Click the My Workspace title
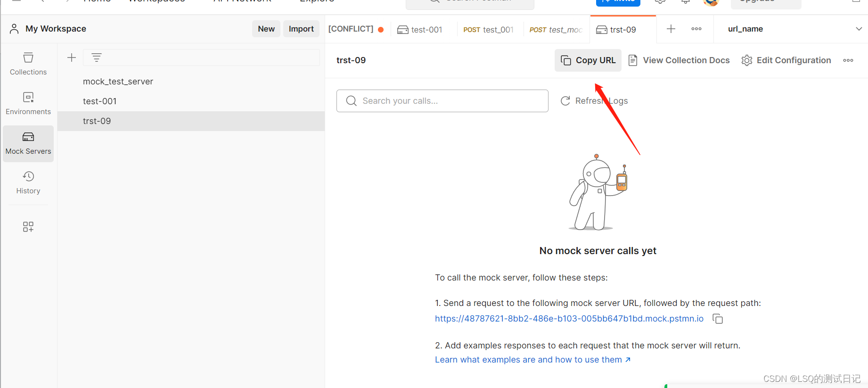 [56, 29]
